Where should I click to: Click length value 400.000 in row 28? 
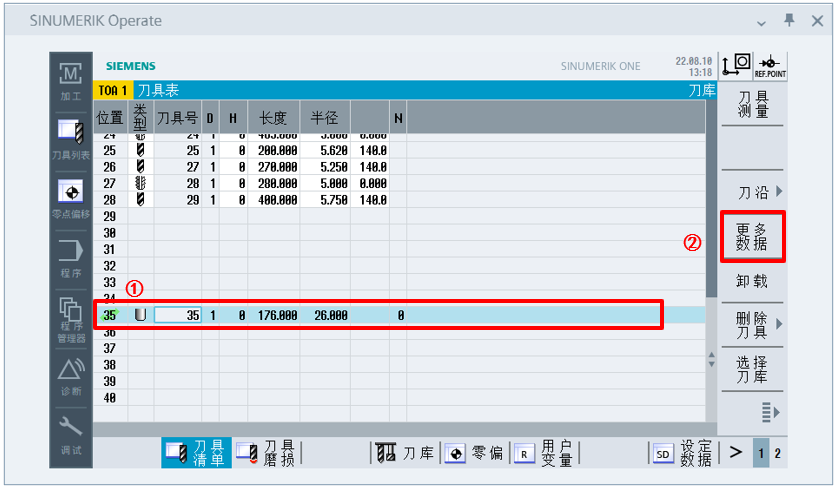click(277, 200)
